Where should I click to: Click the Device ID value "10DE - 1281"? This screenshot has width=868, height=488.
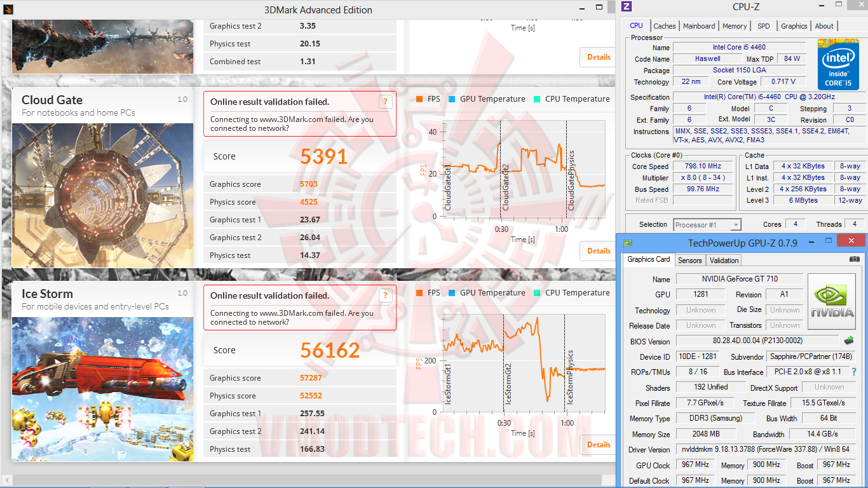(x=699, y=356)
